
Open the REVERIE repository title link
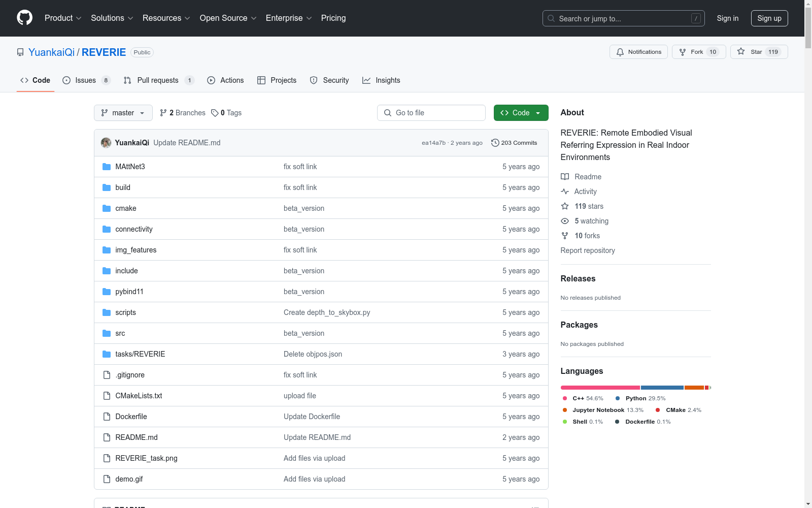104,52
